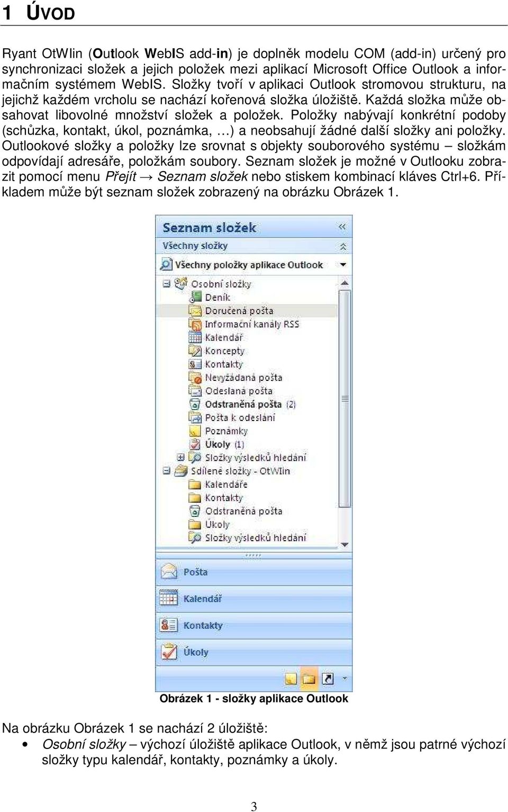This screenshot has height=812, width=508.
Task: Select the Nevyžádaná pošta label
Action: pyautogui.click(x=243, y=378)
